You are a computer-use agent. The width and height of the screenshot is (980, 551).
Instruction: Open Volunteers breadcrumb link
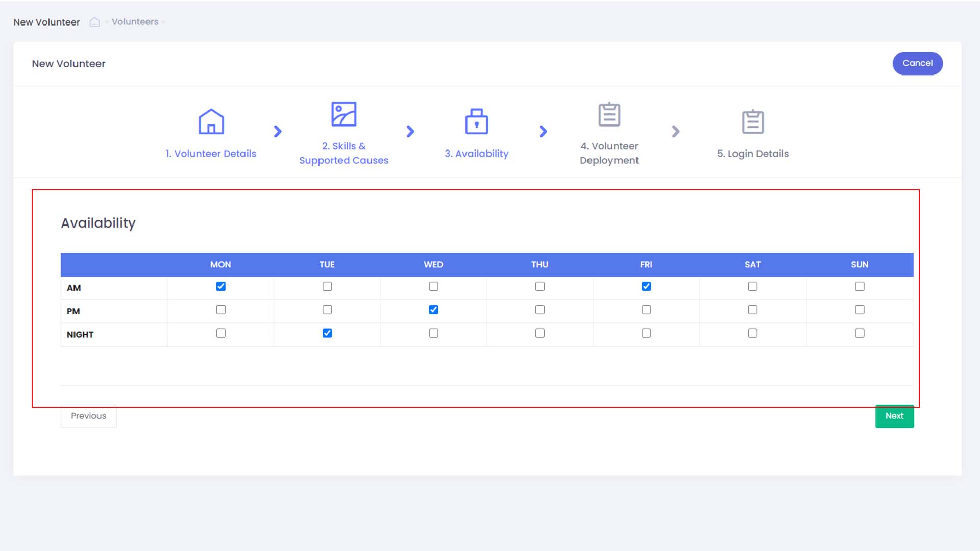(x=135, y=22)
